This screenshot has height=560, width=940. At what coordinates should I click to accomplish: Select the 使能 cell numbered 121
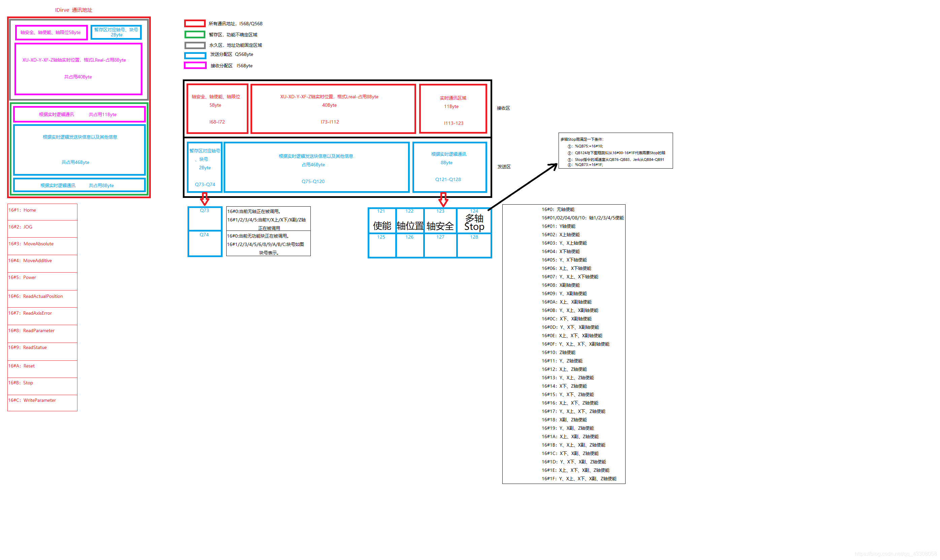382,221
